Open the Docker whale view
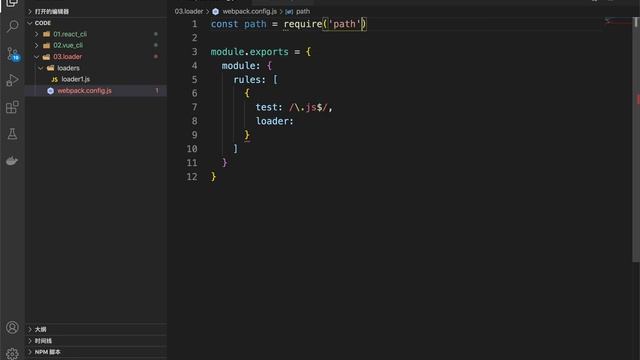 pos(12,161)
